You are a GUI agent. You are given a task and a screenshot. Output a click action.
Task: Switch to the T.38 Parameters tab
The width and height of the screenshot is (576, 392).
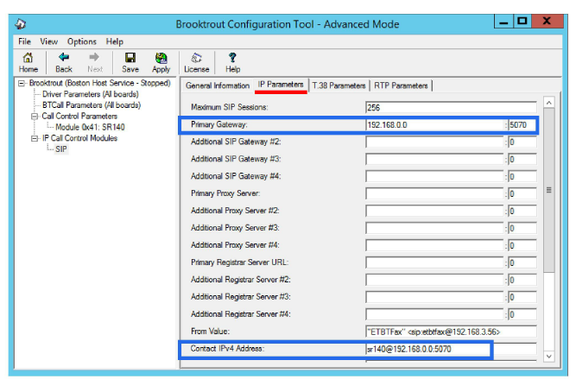tap(339, 85)
